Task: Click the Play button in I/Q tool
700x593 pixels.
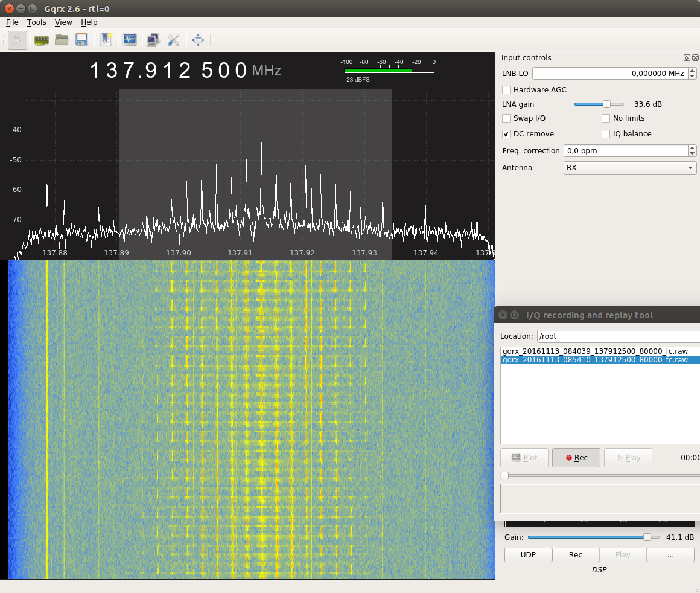Action: click(628, 458)
